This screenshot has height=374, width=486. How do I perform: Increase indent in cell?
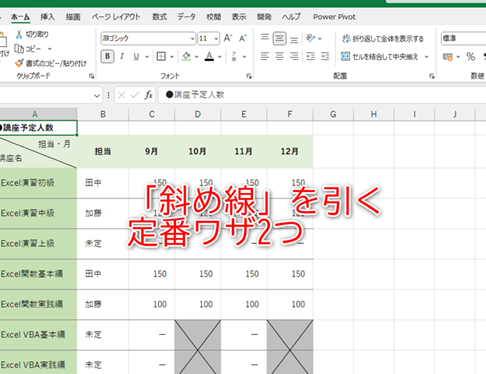point(325,56)
